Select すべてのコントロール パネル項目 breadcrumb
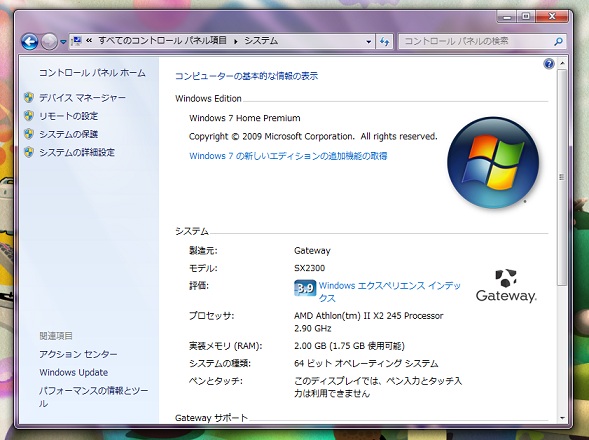Viewport: 589px width, 440px height. 163,40
